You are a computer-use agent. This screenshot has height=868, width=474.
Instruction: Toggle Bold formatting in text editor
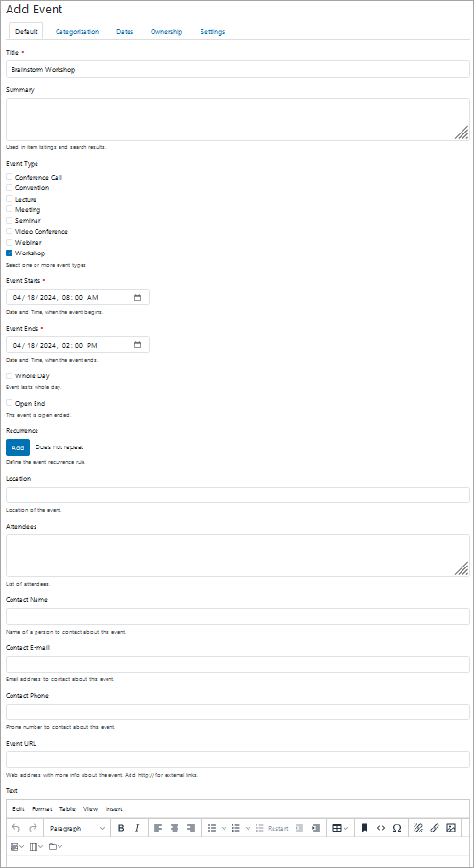(121, 828)
